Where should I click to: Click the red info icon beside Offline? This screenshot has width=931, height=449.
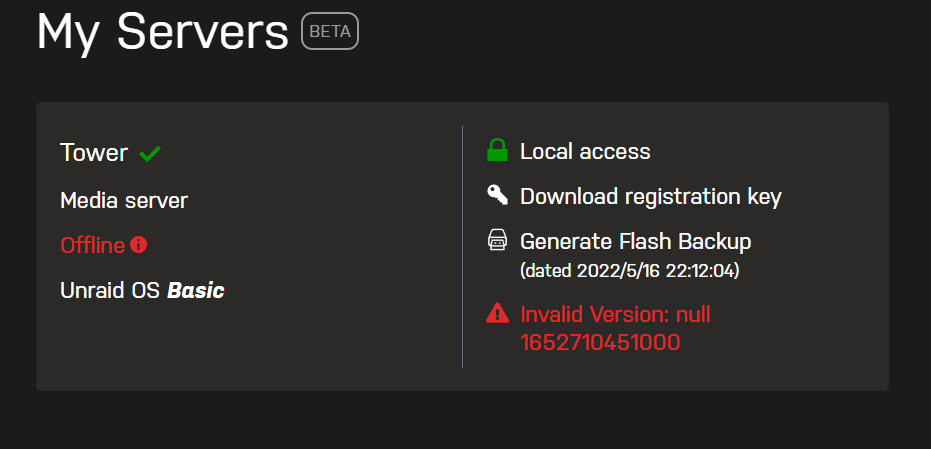[138, 245]
